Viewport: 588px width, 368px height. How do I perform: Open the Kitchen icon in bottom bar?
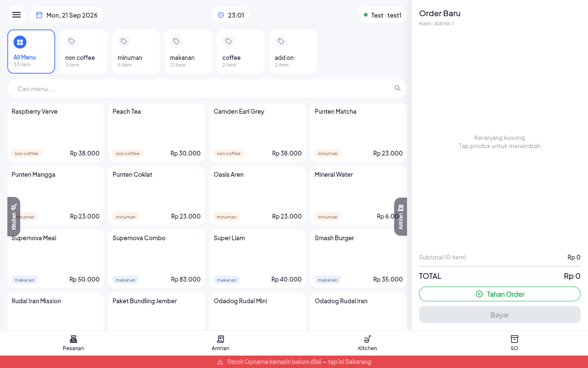367,339
